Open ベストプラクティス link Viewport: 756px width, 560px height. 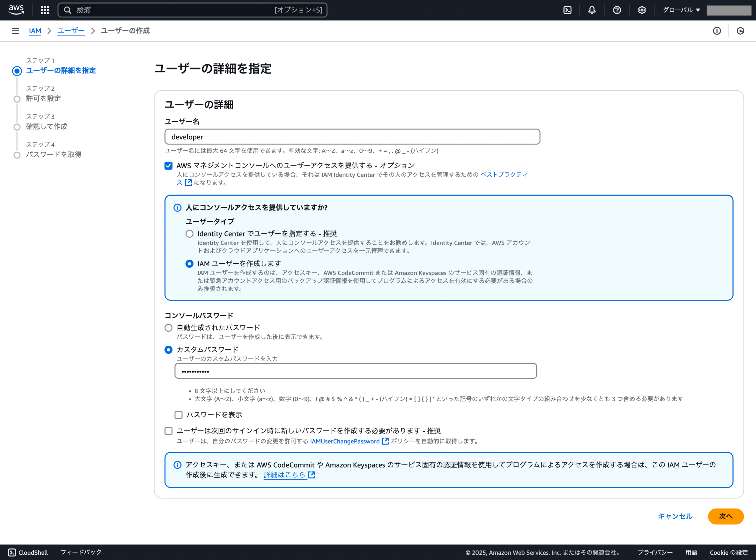pyautogui.click(x=503, y=175)
